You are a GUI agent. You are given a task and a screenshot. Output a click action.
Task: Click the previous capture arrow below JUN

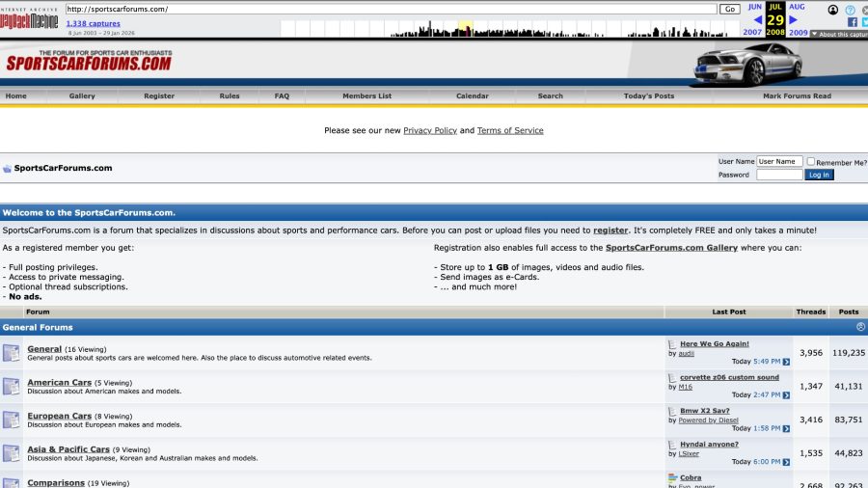point(757,19)
